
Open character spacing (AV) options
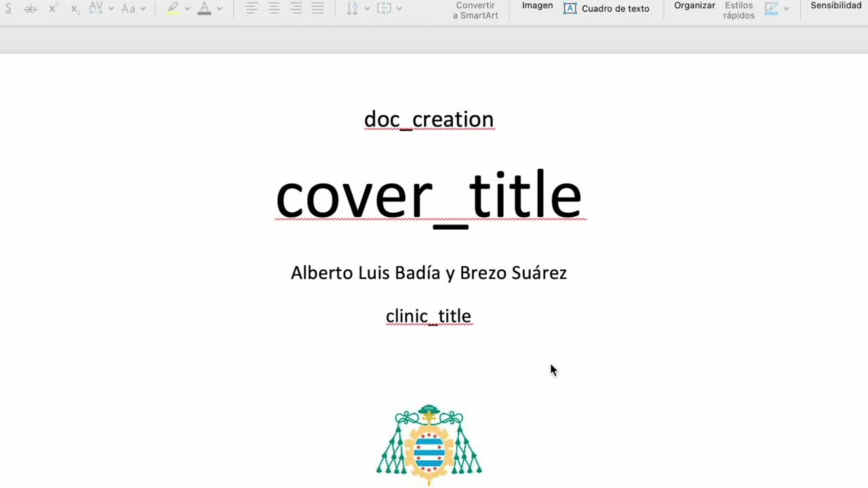[96, 9]
